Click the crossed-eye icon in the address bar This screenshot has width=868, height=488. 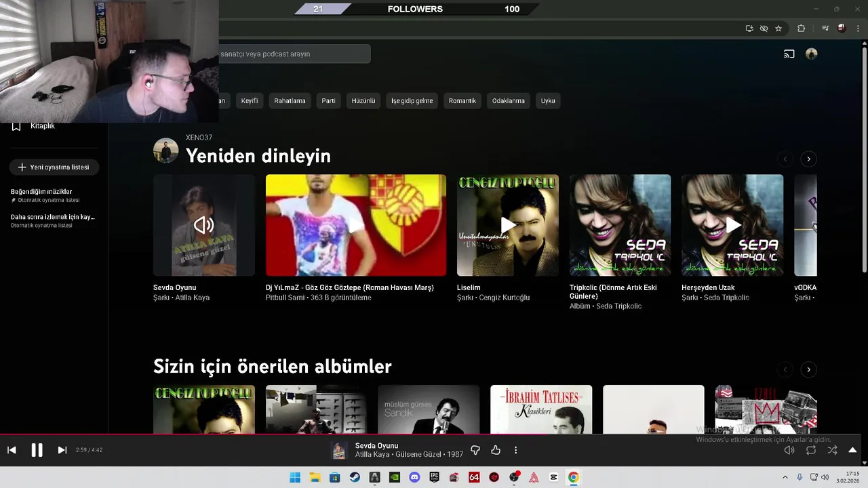[764, 28]
